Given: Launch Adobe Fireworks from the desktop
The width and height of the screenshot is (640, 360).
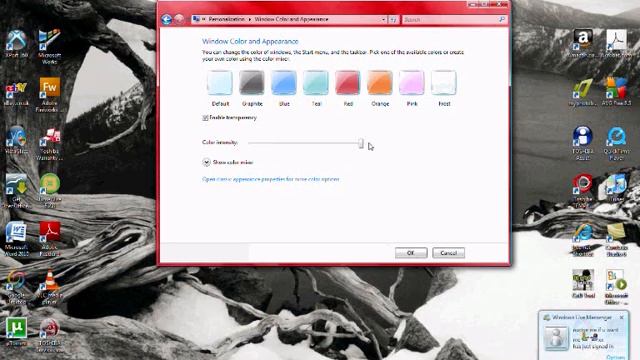Looking at the screenshot, I should pyautogui.click(x=49, y=95).
